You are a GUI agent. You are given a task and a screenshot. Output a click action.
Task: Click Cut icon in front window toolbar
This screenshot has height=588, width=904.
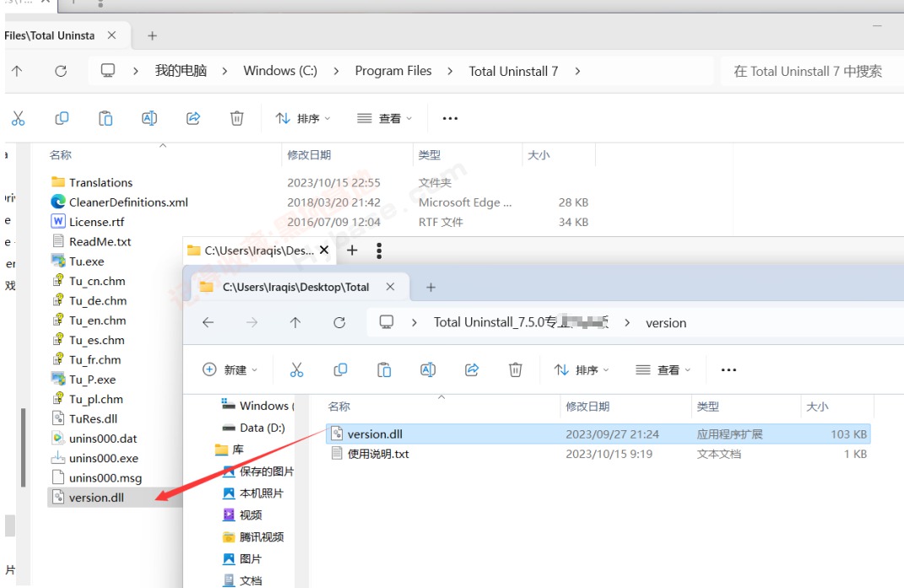point(296,370)
